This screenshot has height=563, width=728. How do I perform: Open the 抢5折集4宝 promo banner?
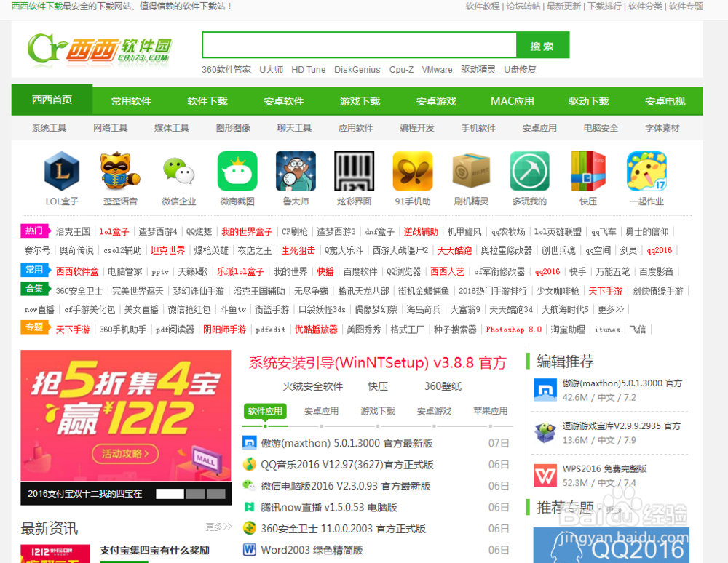126,415
